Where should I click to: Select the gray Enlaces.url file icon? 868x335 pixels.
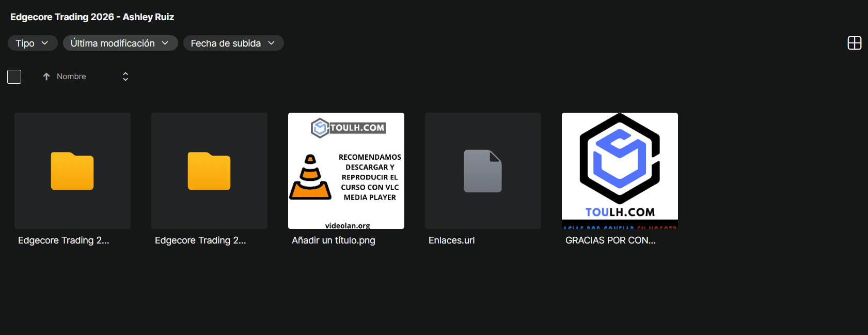pyautogui.click(x=483, y=171)
